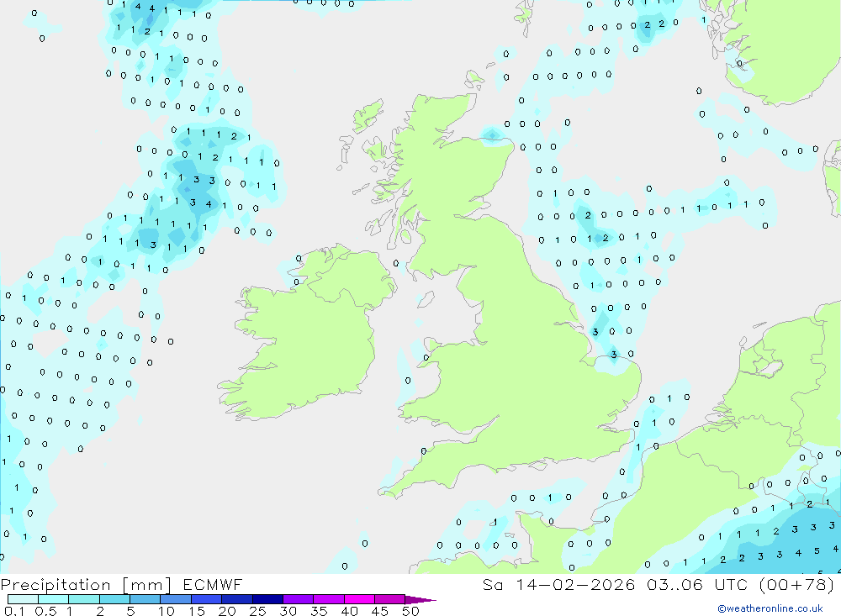Click the 40–45 mm magenta legend swatch
The image size is (841, 616).
click(359, 599)
